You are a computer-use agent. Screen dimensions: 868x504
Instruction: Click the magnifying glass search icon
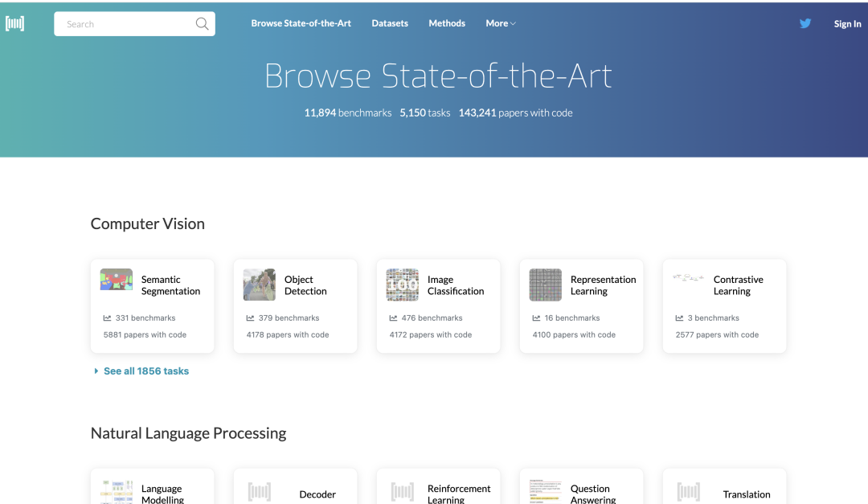click(202, 24)
